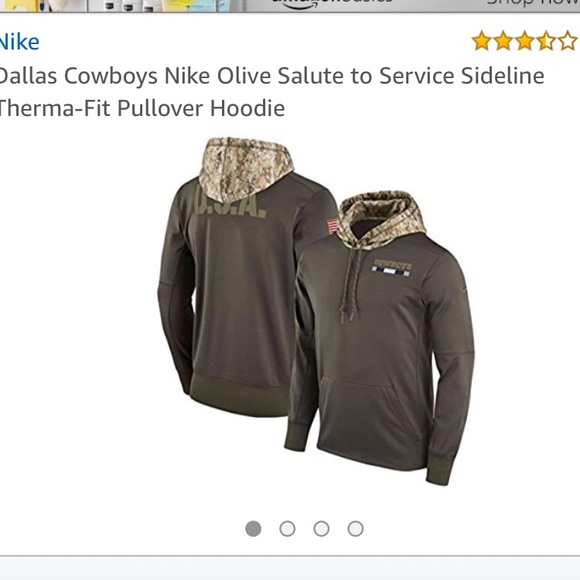Viewport: 580px width, 580px height.
Task: Click the first filled rating star
Action: click(x=482, y=41)
